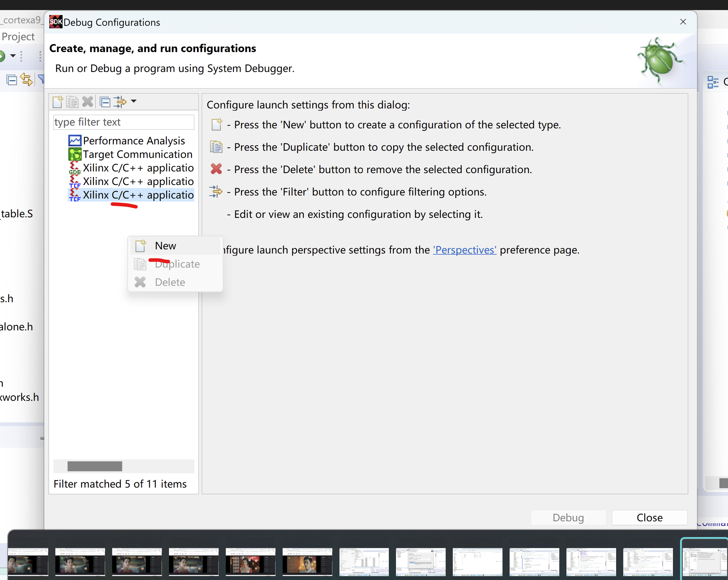
Task: Click the Performance Analysis chart icon
Action: coord(75,141)
